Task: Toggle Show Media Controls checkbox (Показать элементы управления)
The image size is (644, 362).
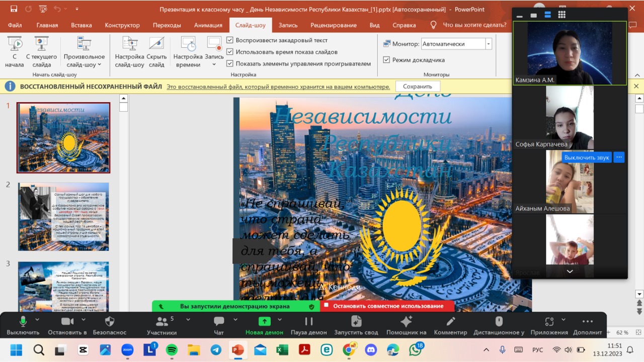Action: coord(230,64)
